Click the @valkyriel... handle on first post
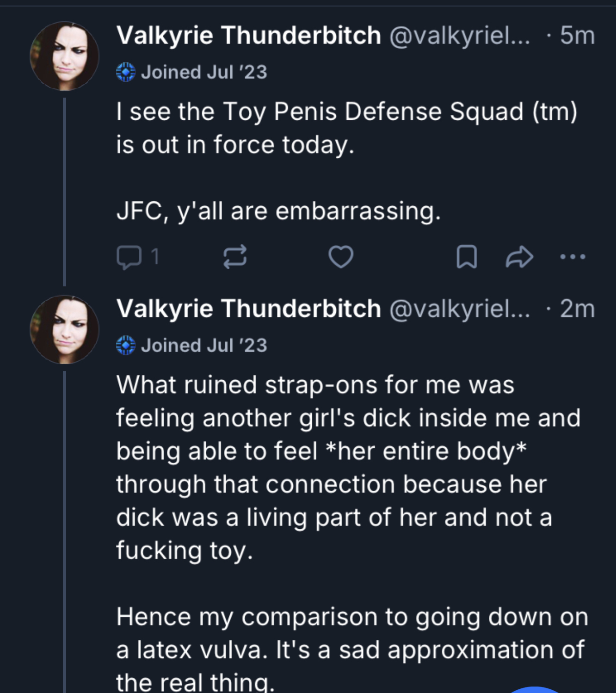Viewport: 616px width, 693px height. pos(459,36)
